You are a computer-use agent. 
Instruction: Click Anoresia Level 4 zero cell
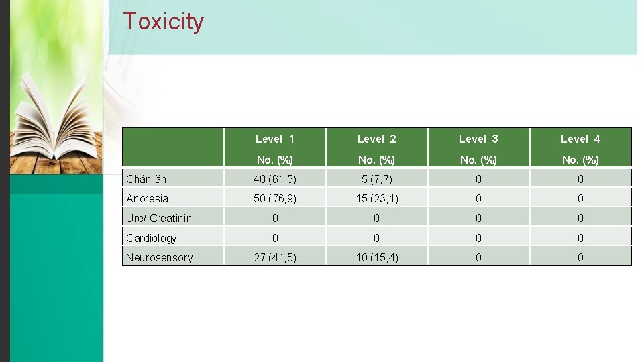point(580,199)
